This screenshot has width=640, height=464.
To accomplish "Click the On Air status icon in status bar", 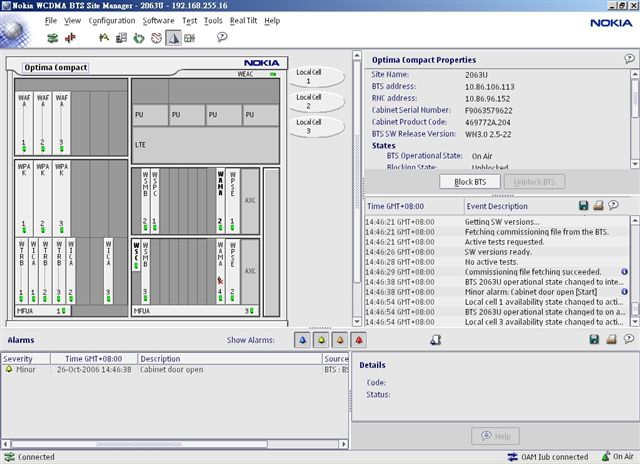I will (606, 457).
